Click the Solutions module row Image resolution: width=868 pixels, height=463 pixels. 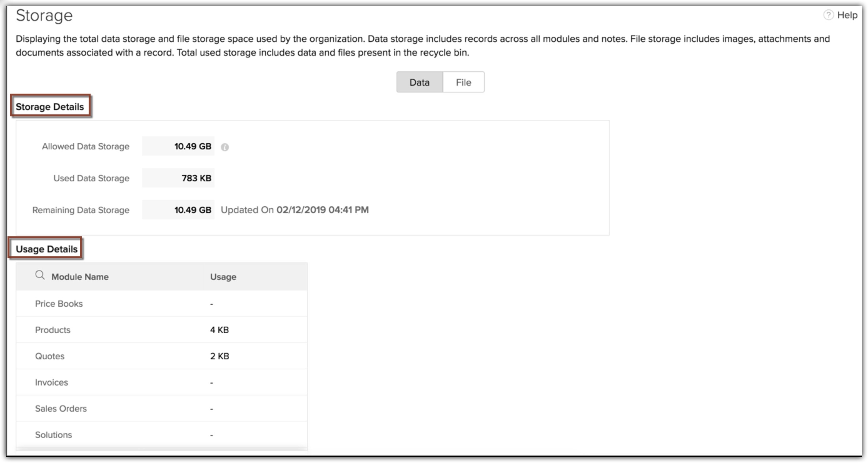53,435
